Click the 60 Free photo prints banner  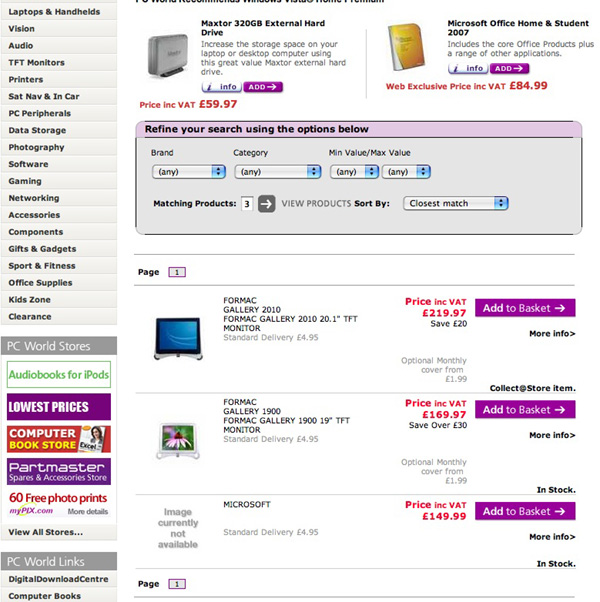click(x=59, y=502)
